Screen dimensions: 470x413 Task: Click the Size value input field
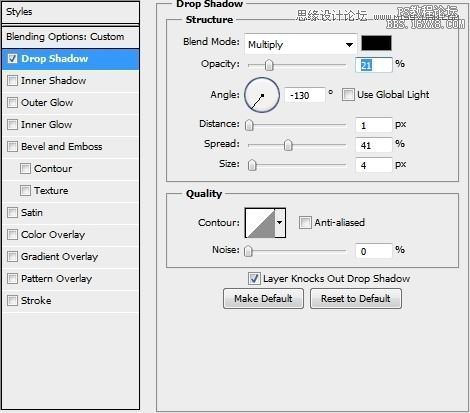coord(373,165)
